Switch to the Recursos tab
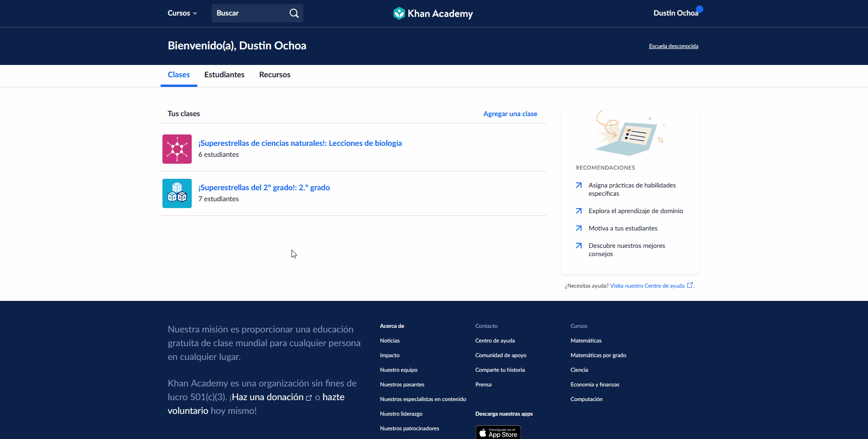Screen dimensions: 868x439 pos(275,75)
